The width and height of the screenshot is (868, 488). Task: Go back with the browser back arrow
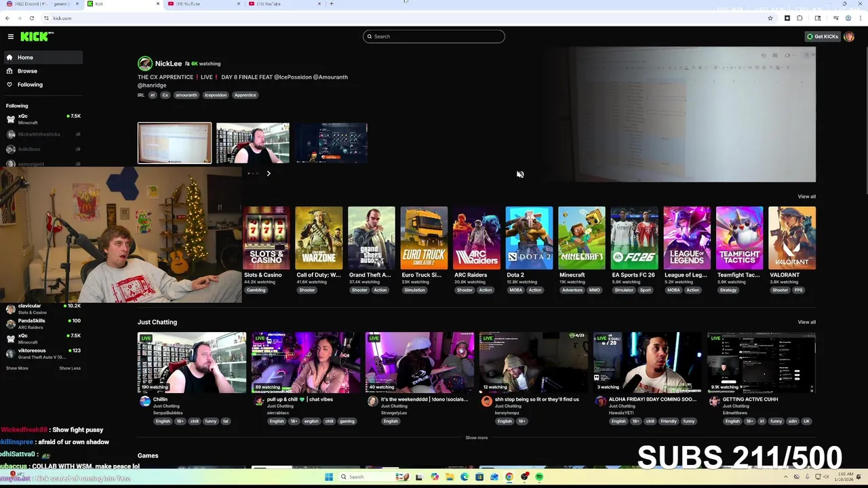pyautogui.click(x=7, y=18)
